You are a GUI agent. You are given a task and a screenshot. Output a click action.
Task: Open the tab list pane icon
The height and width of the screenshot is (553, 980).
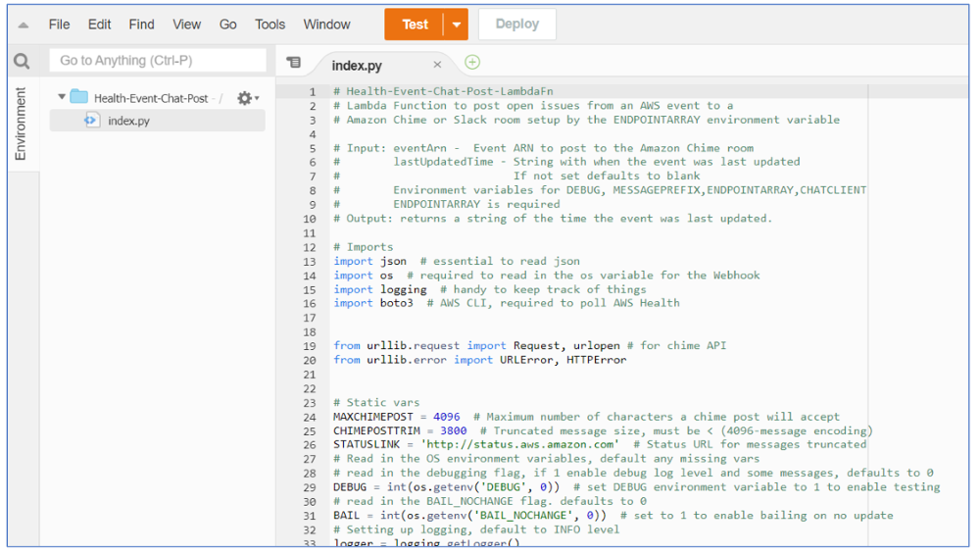point(293,63)
